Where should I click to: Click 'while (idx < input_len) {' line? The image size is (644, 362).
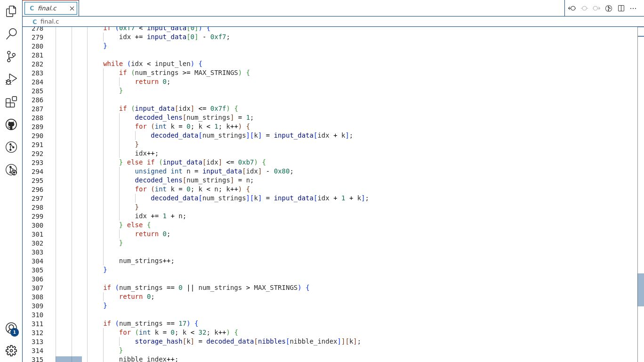[x=153, y=64]
